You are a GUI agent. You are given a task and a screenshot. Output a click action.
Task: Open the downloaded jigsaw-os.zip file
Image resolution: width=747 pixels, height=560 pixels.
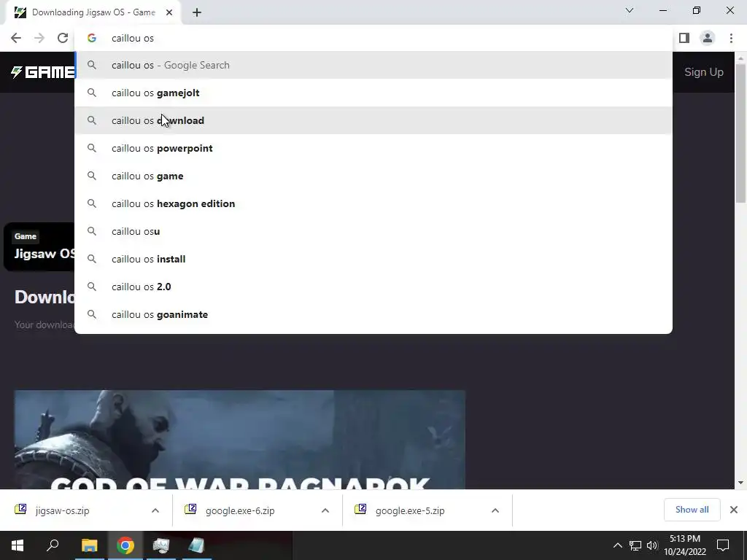pos(62,510)
